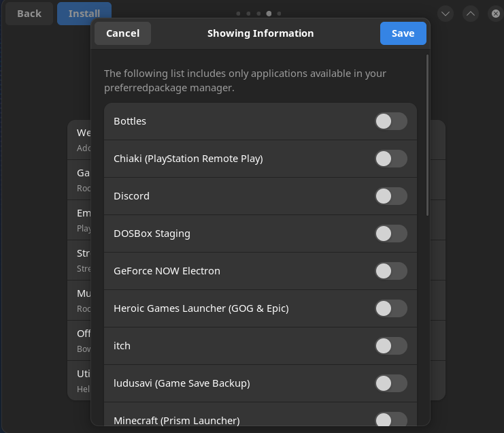Turn on the itch switch

pos(390,346)
